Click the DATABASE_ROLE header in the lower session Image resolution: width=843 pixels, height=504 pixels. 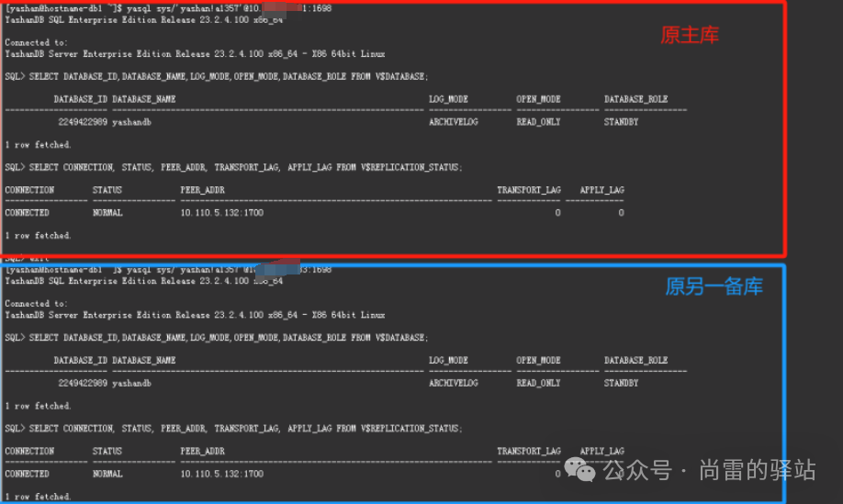636,360
